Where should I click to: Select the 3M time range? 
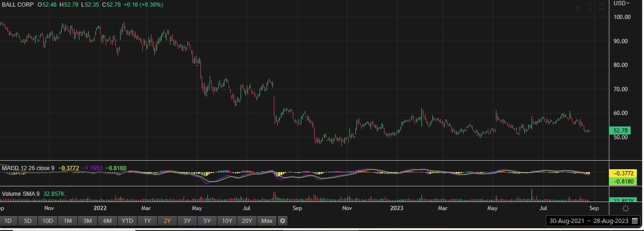(87, 221)
